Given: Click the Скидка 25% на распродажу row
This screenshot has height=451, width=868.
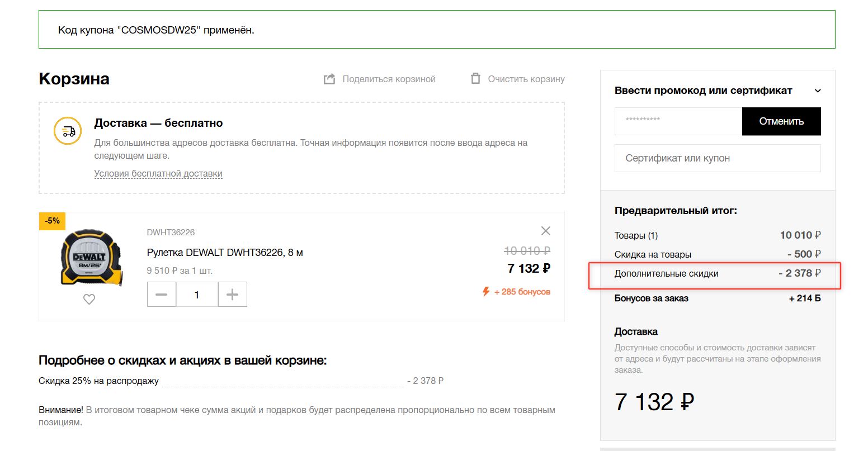Looking at the screenshot, I should click(98, 381).
